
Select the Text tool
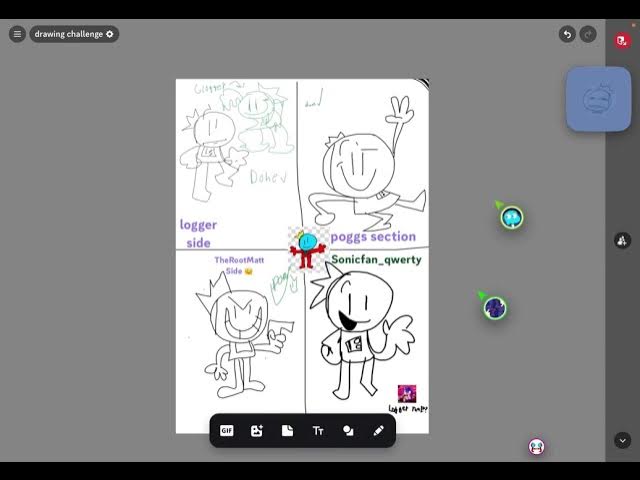(318, 431)
